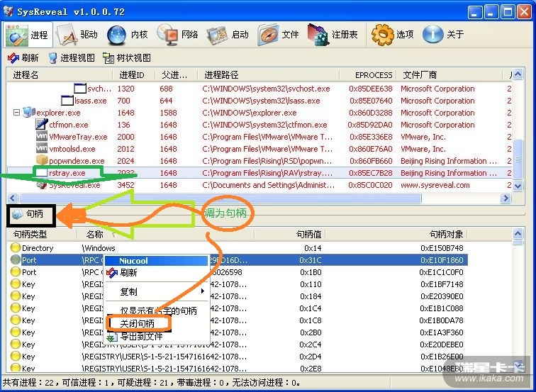
Task: Choose 仅显示有名字的句柄 menu entry
Action: coord(157,310)
